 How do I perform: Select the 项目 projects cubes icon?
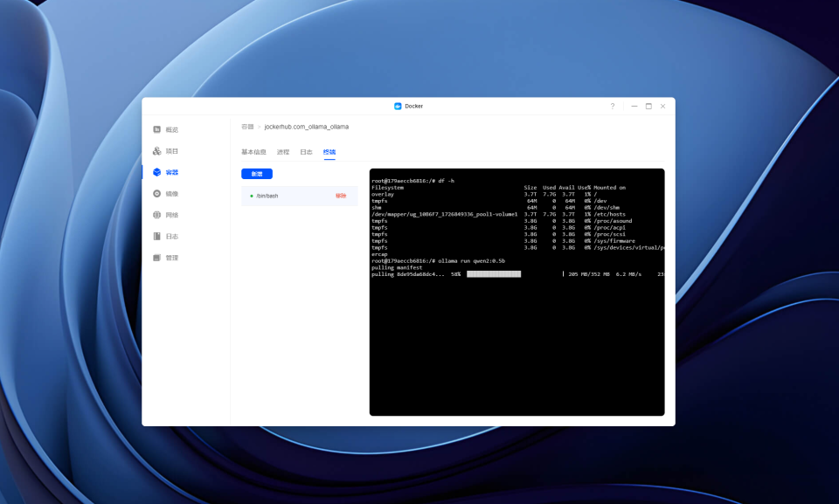pos(156,151)
